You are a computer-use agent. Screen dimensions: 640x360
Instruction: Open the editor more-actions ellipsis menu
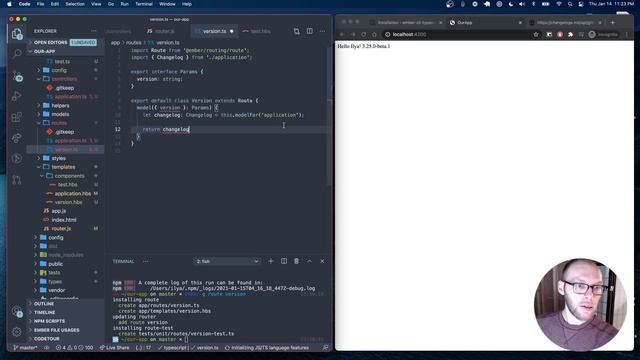[x=322, y=31]
